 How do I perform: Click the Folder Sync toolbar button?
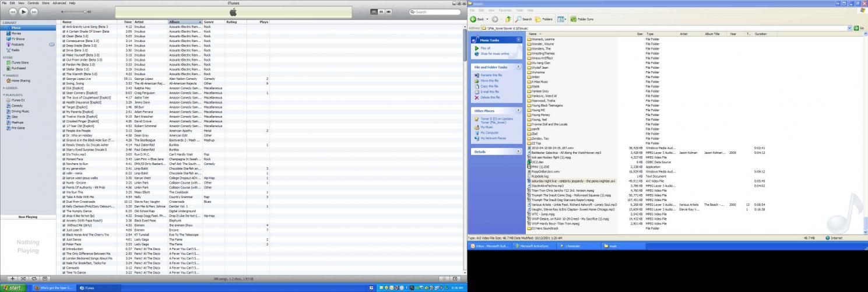click(582, 19)
